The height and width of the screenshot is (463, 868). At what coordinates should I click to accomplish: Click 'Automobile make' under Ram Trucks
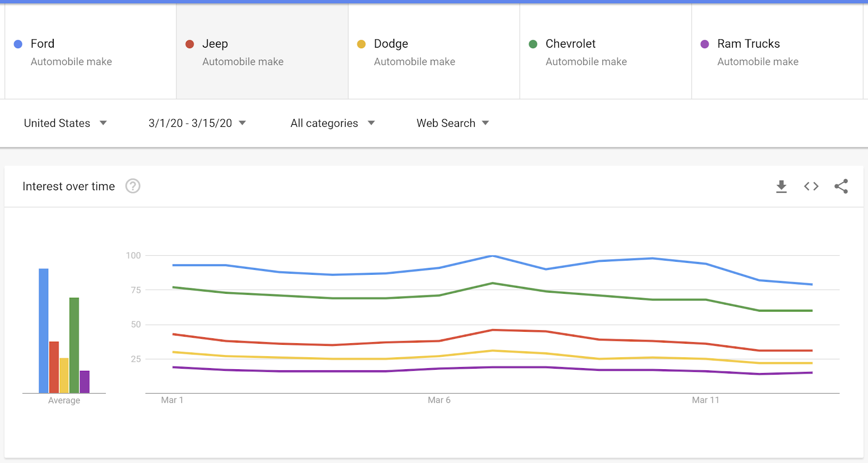click(x=758, y=62)
